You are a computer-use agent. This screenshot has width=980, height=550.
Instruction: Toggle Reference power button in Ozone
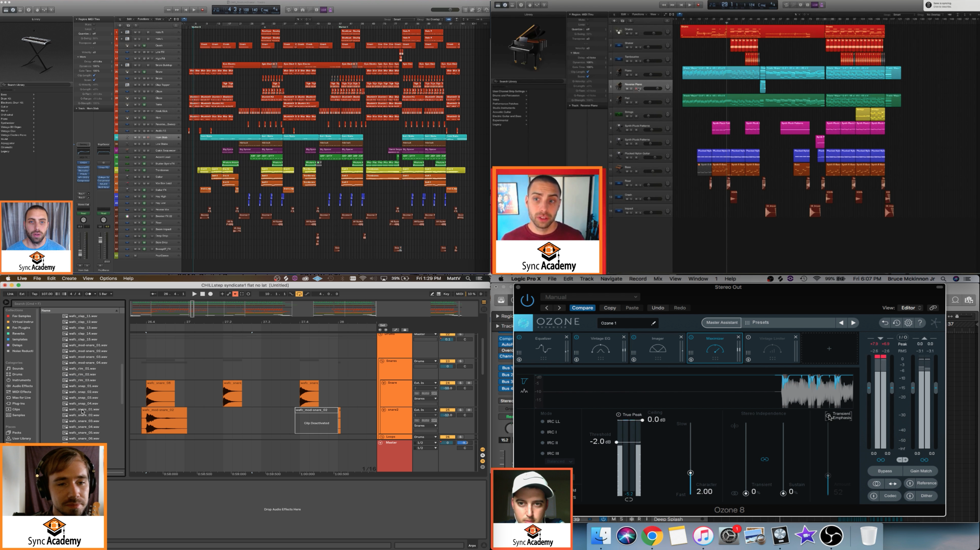click(910, 483)
